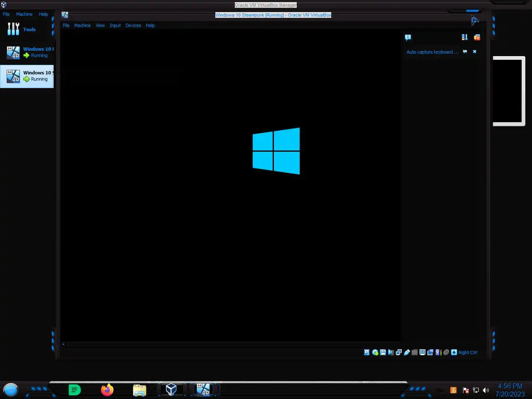The width and height of the screenshot is (532, 399).
Task: Select the highlighted Windows 10 Steampunk VM entry
Action: [27, 76]
